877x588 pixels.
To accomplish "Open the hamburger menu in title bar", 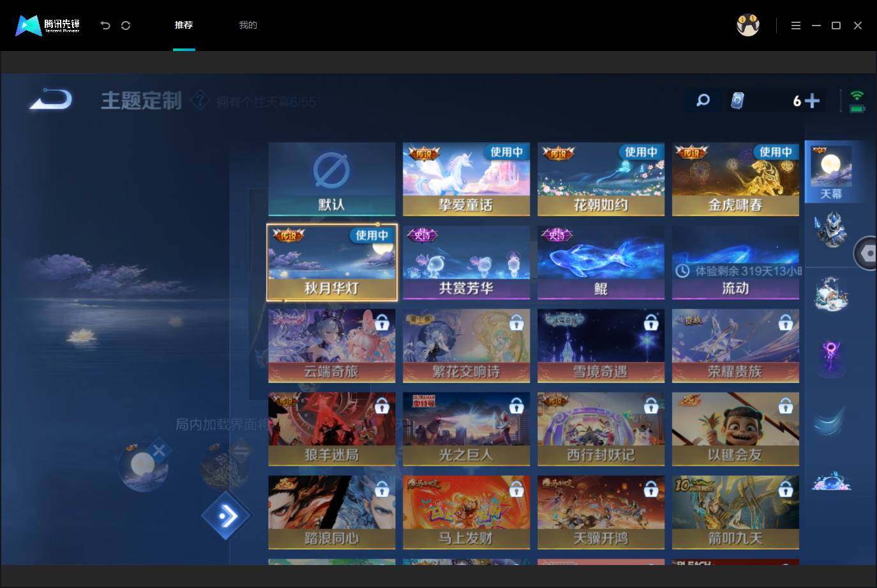I will point(795,26).
